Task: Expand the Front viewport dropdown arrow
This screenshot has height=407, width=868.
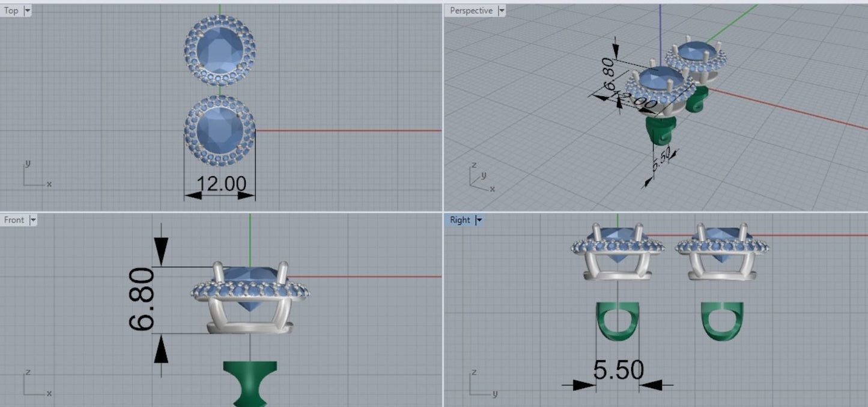Action: click(33, 220)
